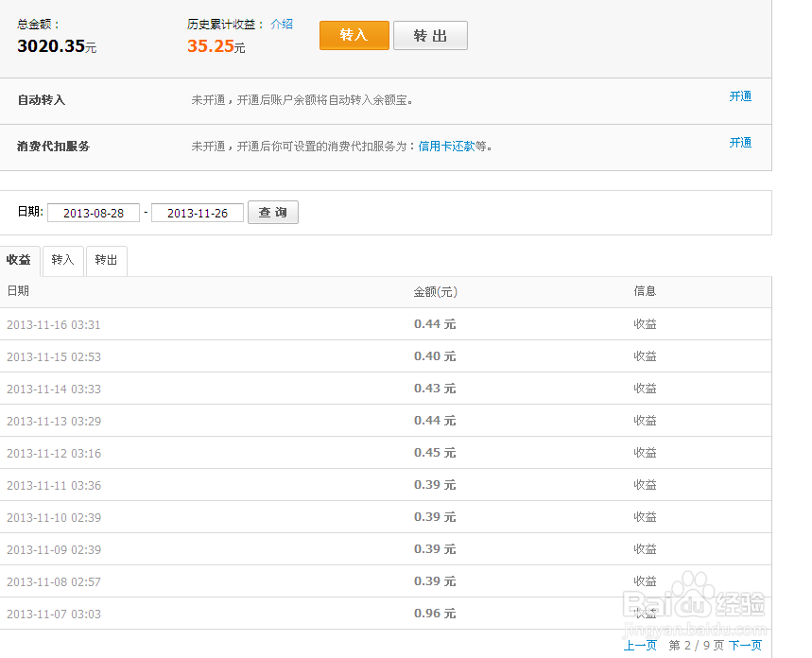Viewport: 812px width, 658px height.
Task: Click the 金额(元) column header
Action: tap(435, 292)
